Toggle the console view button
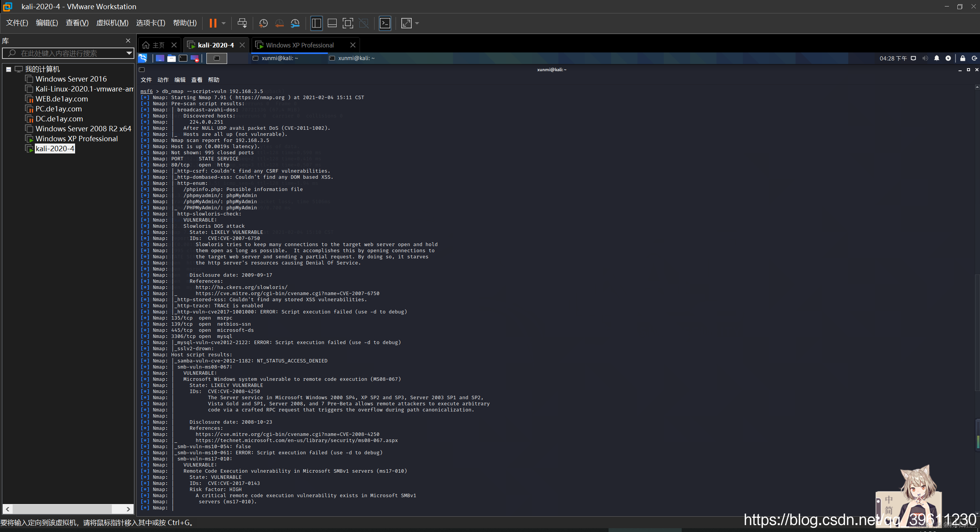980x532 pixels. tap(385, 23)
